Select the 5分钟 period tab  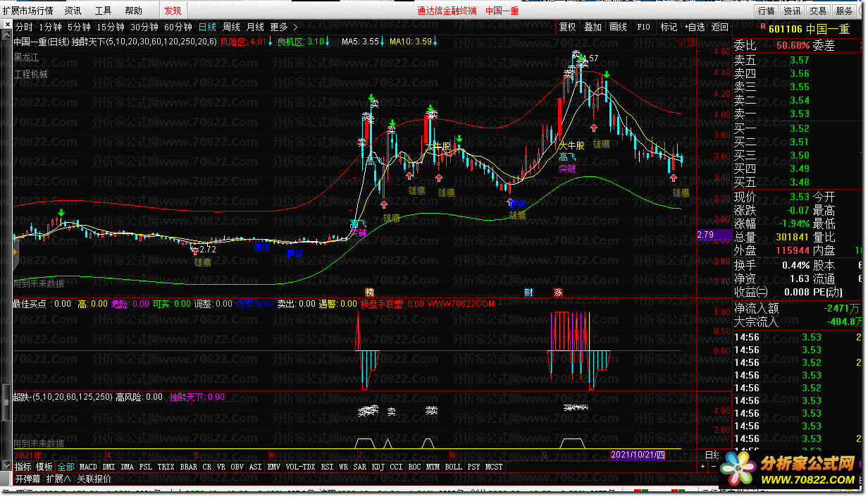80,27
